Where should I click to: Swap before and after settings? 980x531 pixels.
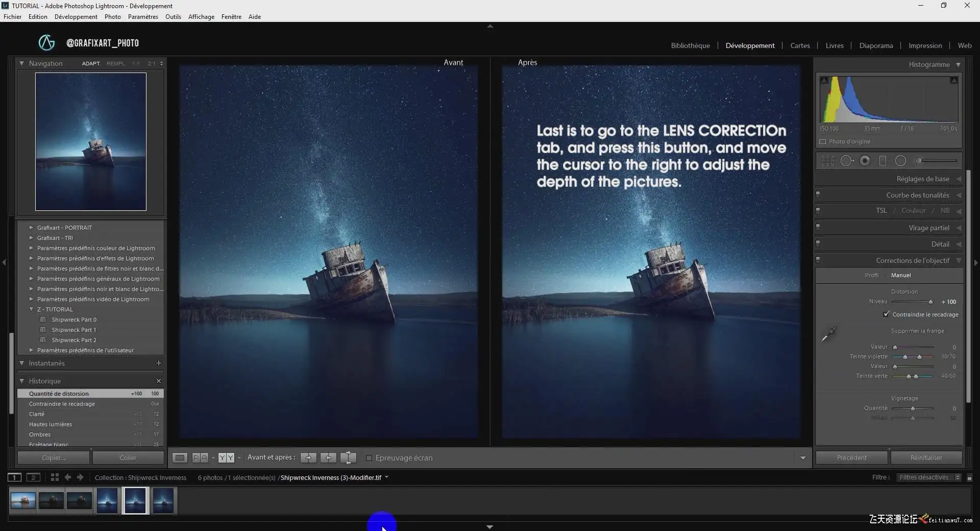click(x=348, y=458)
